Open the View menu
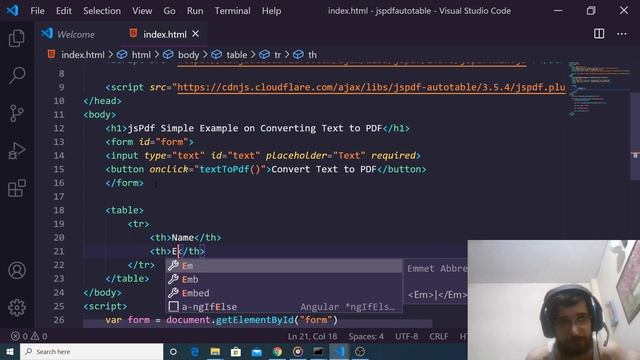640x360 pixels. click(x=142, y=11)
